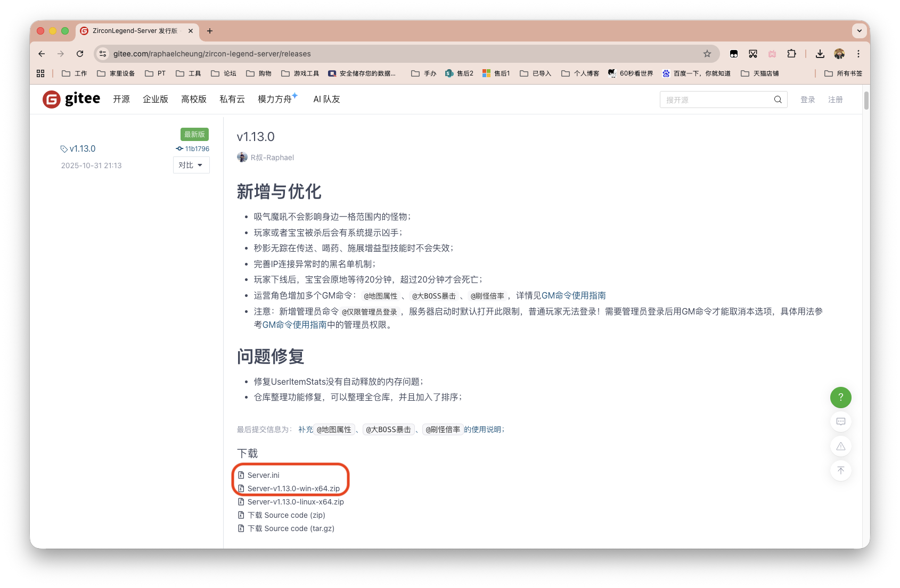Open the feedback comment bubble icon
This screenshot has height=588, width=900.
840,421
